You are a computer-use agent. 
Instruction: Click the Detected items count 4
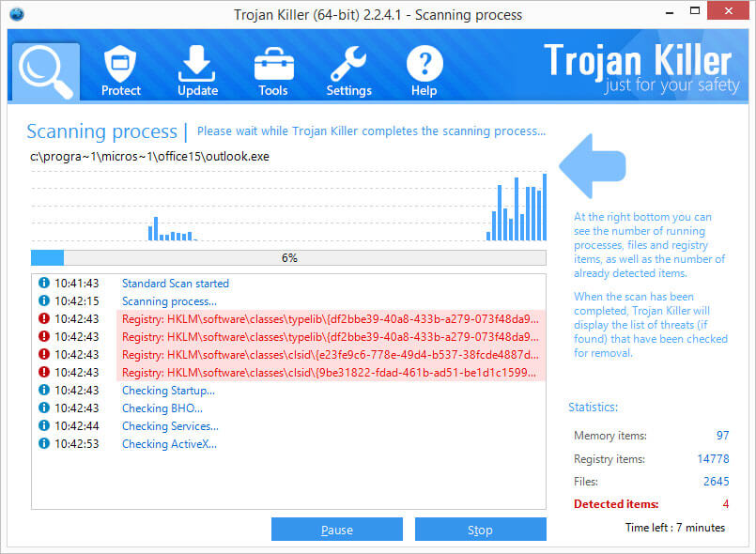pyautogui.click(x=726, y=504)
